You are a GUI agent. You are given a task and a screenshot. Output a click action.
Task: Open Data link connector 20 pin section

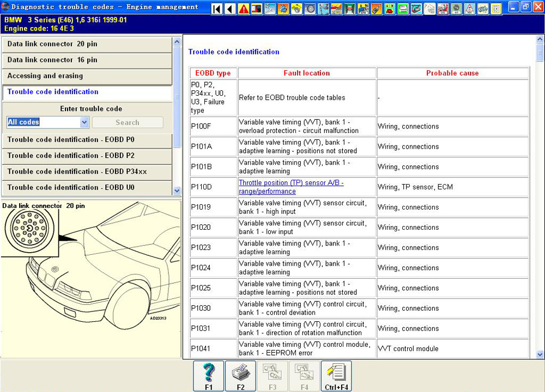coord(87,44)
